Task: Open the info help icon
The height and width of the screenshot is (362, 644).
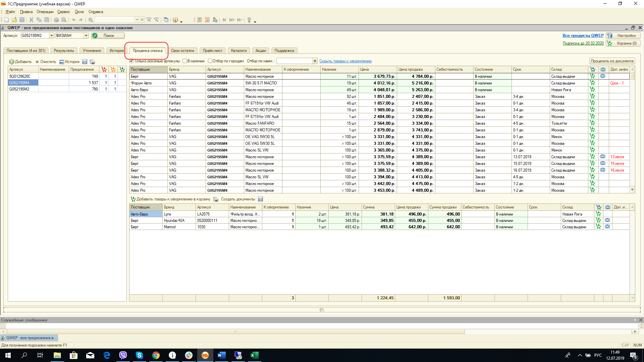Action: pyautogui.click(x=175, y=20)
